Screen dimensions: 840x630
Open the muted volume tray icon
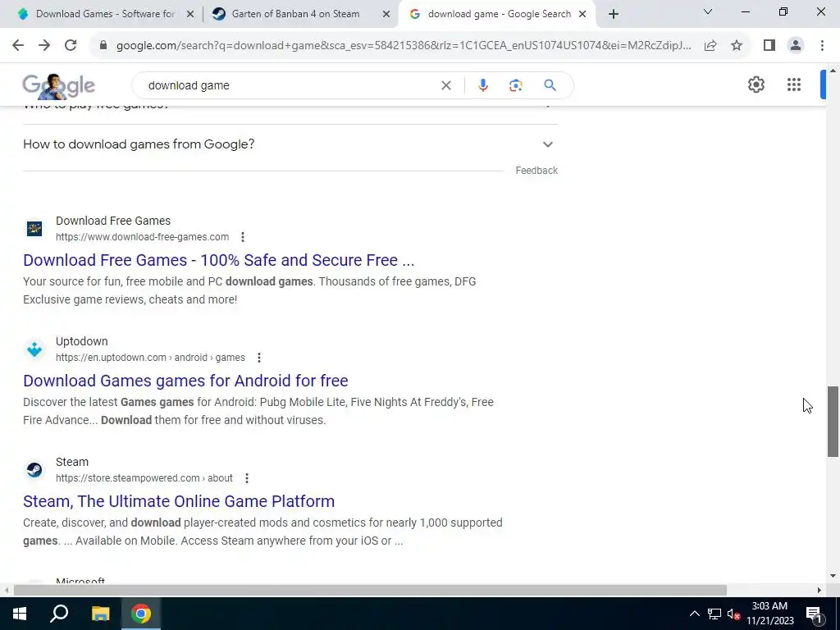pos(733,614)
